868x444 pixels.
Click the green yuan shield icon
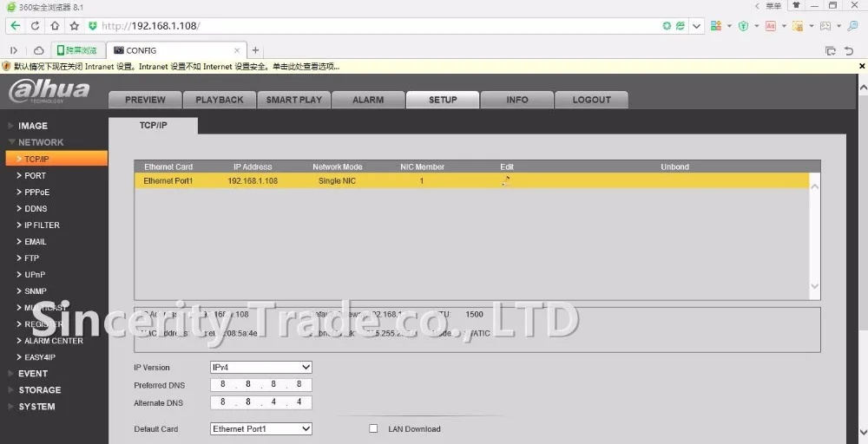744,26
